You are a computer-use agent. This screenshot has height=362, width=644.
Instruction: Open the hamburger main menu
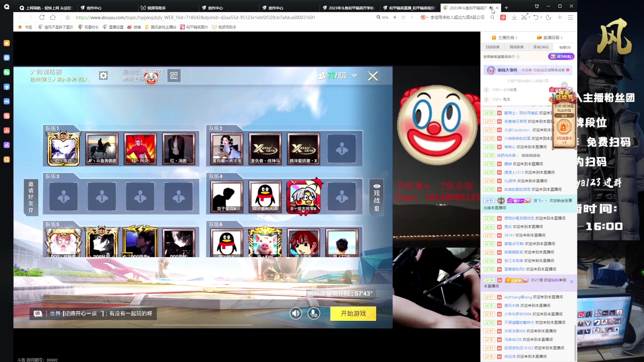570,17
